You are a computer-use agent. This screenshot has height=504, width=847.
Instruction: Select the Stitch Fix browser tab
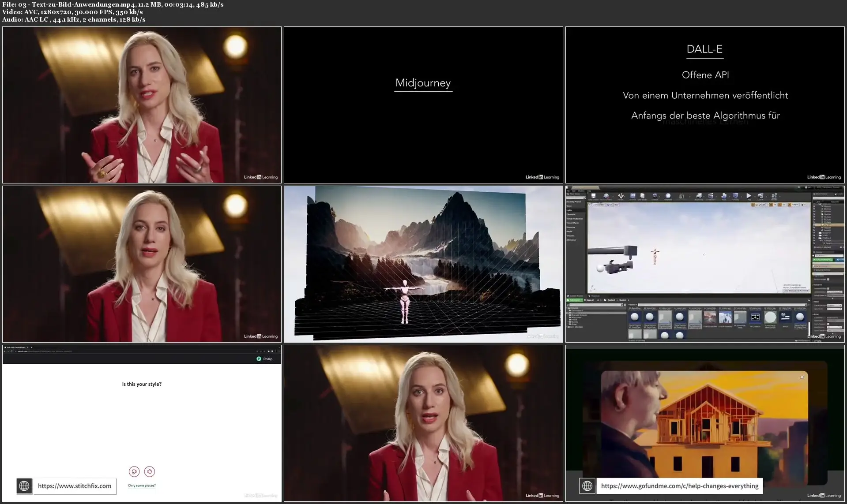15,347
